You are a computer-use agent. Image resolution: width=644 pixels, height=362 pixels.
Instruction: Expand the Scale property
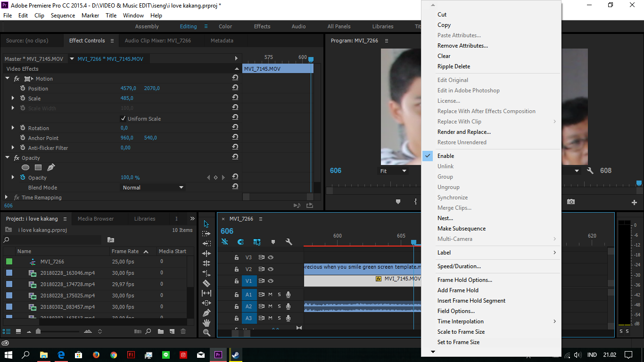click(13, 98)
